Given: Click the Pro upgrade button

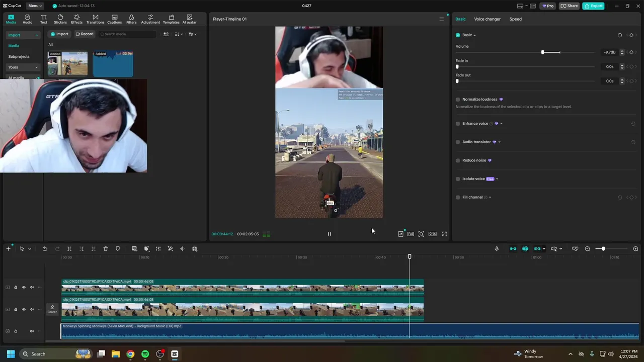Looking at the screenshot, I should coord(547,6).
